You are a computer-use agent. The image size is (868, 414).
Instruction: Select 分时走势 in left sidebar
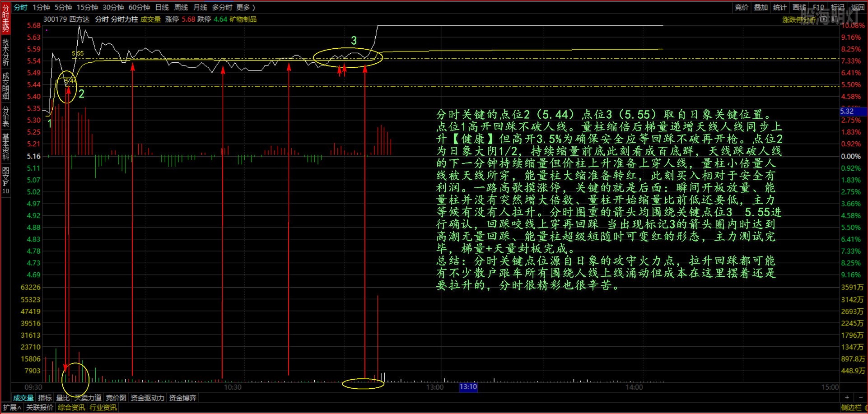click(5, 18)
